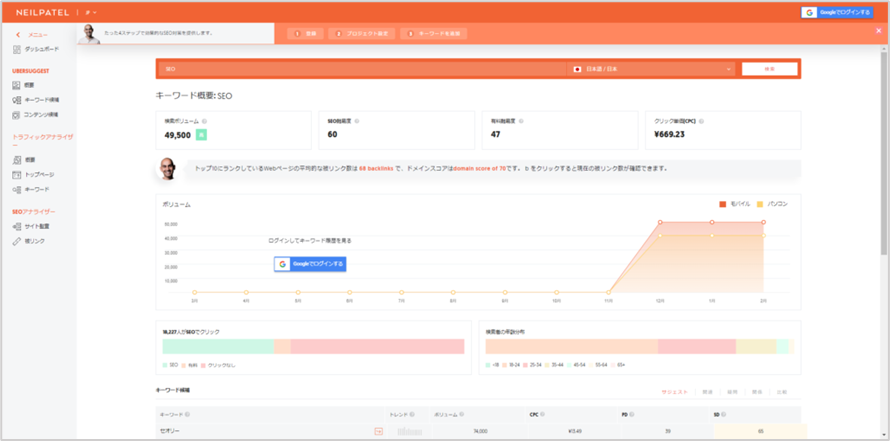Toggle the パソコン legend swatch
The image size is (890, 441).
click(x=759, y=204)
